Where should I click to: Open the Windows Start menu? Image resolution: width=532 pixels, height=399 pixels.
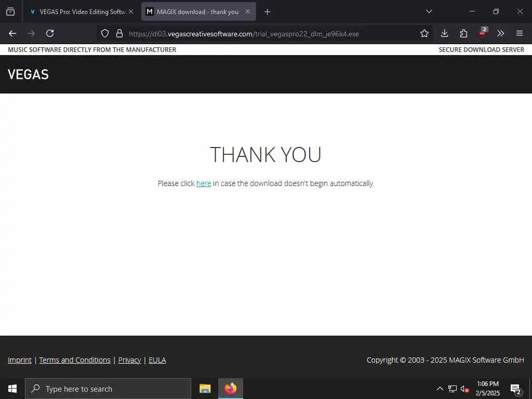point(12,389)
